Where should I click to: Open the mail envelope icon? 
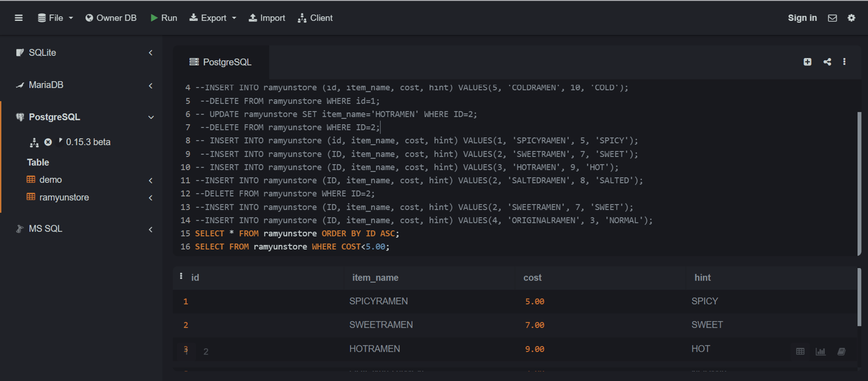pyautogui.click(x=832, y=18)
